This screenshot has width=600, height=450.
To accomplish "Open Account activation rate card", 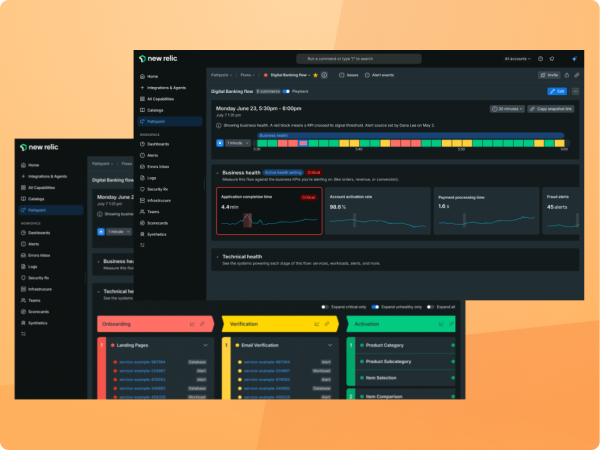I will click(378, 211).
